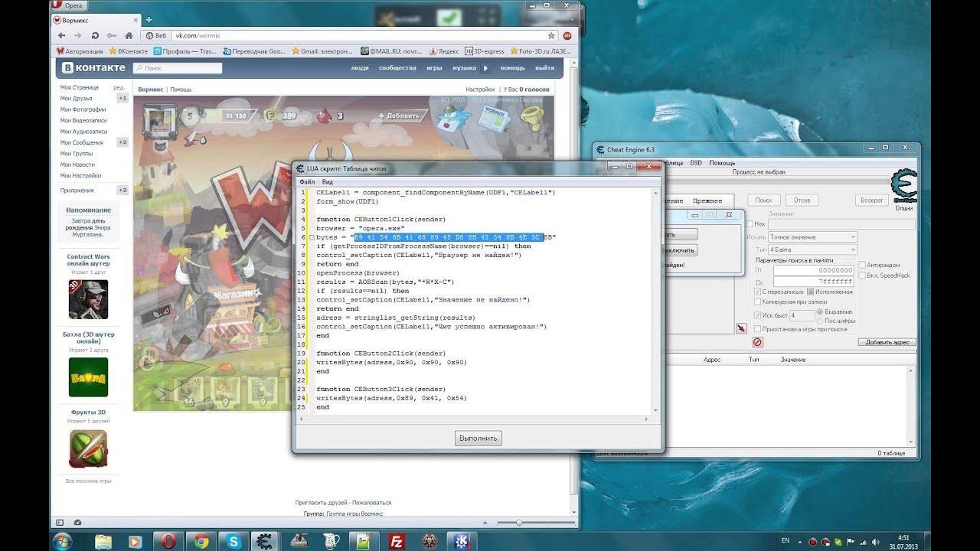Open 'Точное значение' scan type dropdown
The height and width of the screenshot is (551, 980).
pos(812,237)
